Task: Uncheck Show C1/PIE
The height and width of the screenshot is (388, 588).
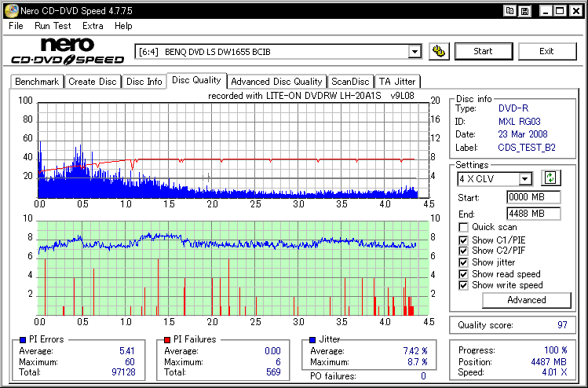Action: point(463,240)
